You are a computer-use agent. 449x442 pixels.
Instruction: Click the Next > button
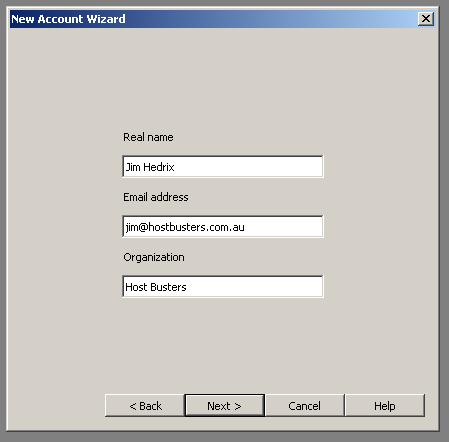[x=225, y=405]
